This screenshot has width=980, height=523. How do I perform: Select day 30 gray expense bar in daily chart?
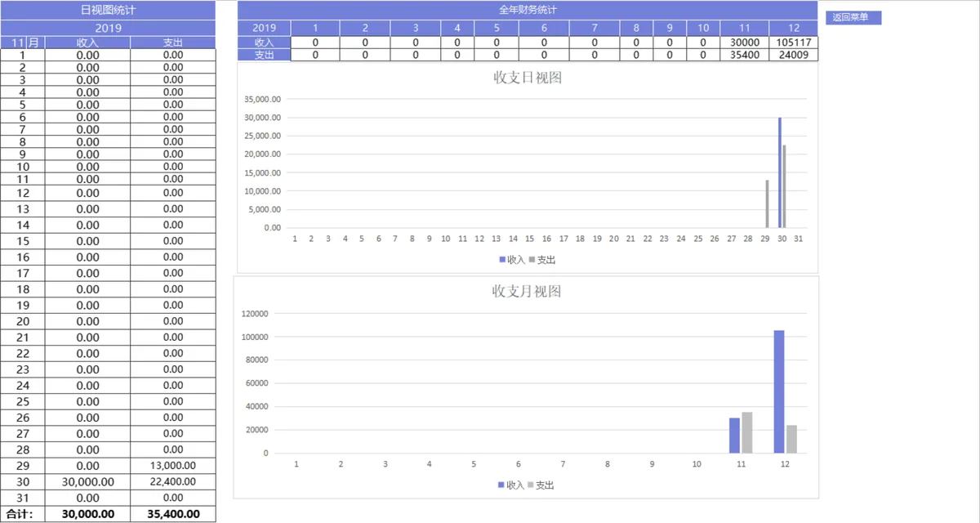pyautogui.click(x=785, y=187)
